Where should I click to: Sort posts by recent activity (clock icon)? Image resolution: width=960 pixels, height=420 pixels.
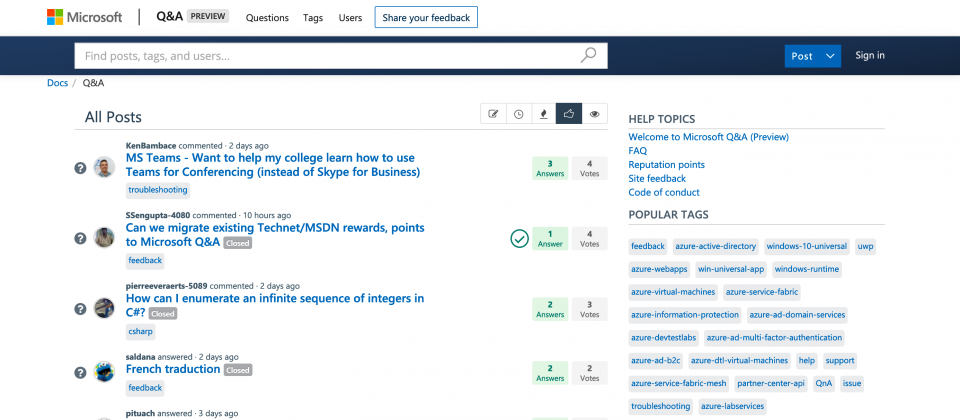click(x=519, y=114)
